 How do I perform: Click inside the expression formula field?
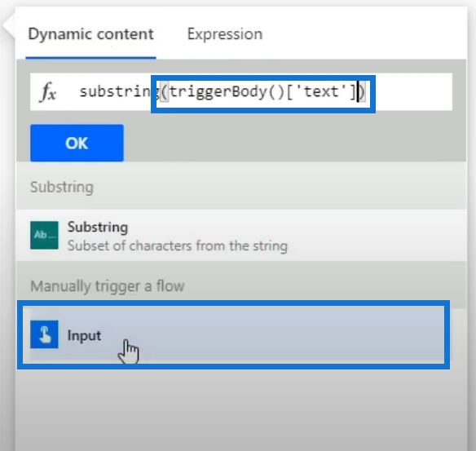point(241,91)
